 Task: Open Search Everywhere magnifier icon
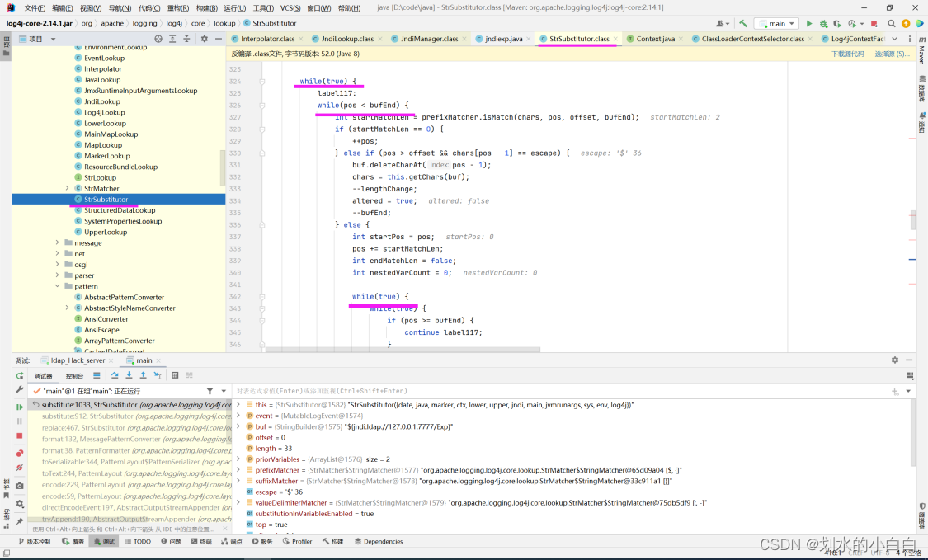(x=892, y=24)
